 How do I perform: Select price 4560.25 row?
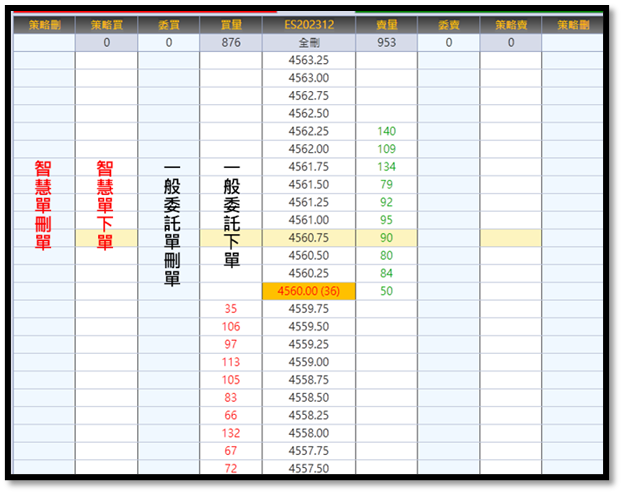(x=309, y=273)
